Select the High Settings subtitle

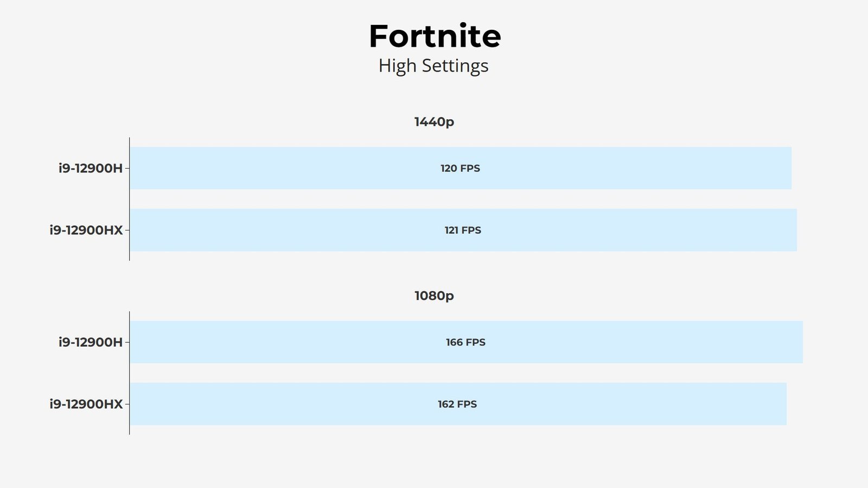pos(433,66)
